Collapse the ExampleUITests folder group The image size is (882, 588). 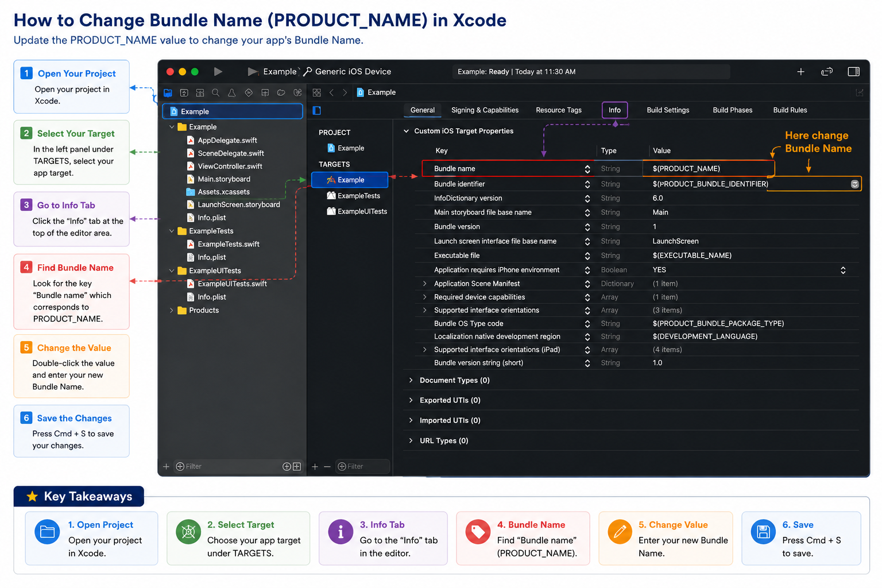[x=171, y=270]
